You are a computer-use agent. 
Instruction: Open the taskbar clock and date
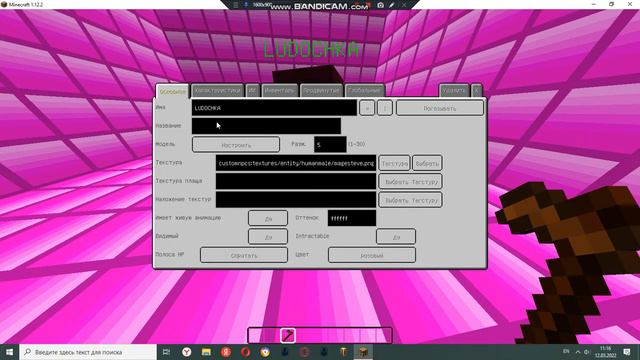[x=605, y=352]
